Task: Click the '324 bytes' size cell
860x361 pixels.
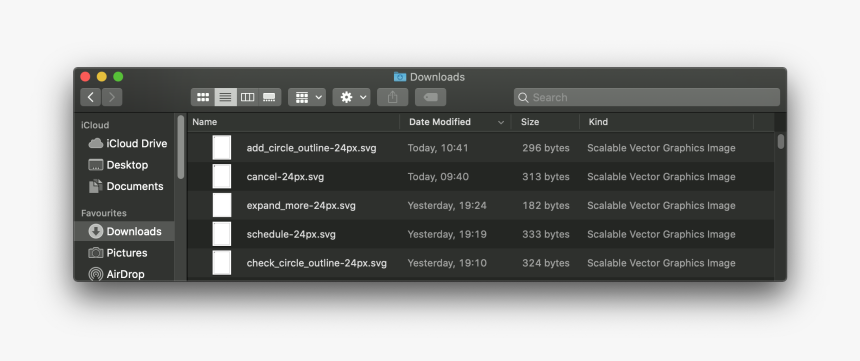Action: 545,263
